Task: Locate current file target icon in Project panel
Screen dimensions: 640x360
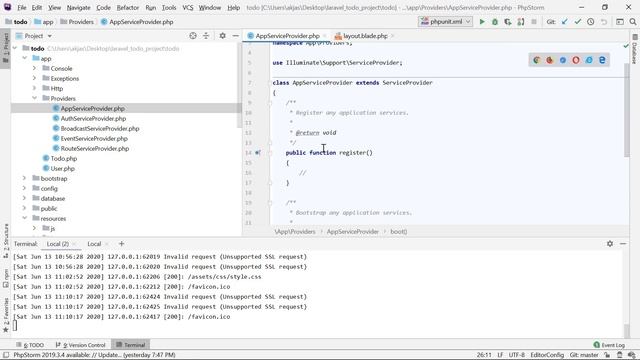Action: 193,36
